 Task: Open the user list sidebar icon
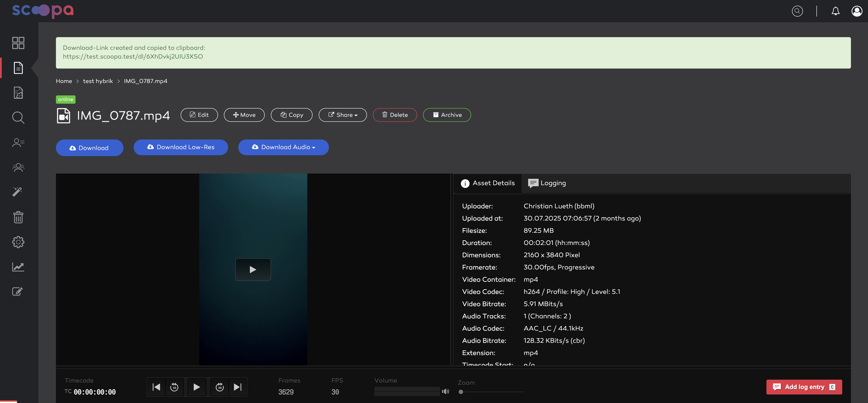(x=18, y=142)
